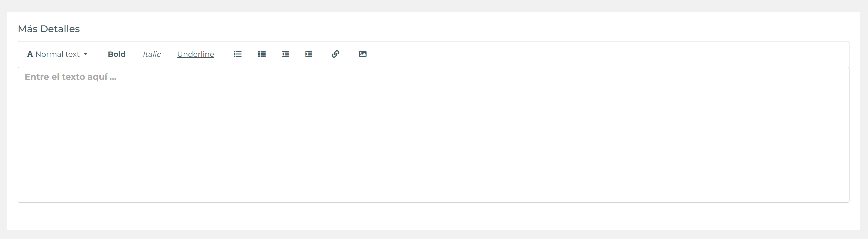
Task: Click the 'Normal text' label
Action: 57,54
